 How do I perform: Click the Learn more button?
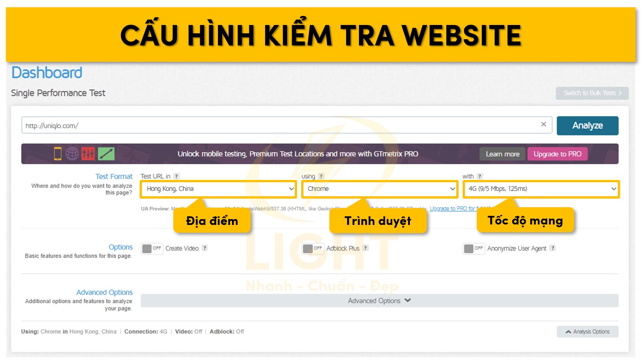click(x=502, y=154)
